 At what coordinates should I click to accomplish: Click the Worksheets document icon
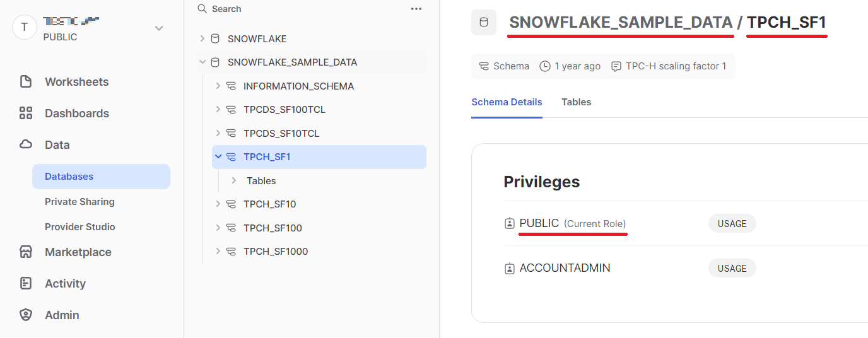pyautogui.click(x=26, y=82)
